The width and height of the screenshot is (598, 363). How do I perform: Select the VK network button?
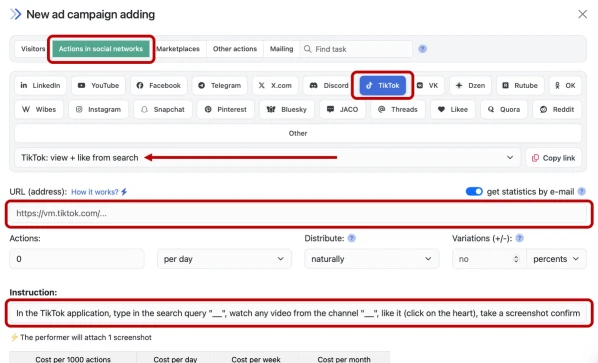click(428, 85)
